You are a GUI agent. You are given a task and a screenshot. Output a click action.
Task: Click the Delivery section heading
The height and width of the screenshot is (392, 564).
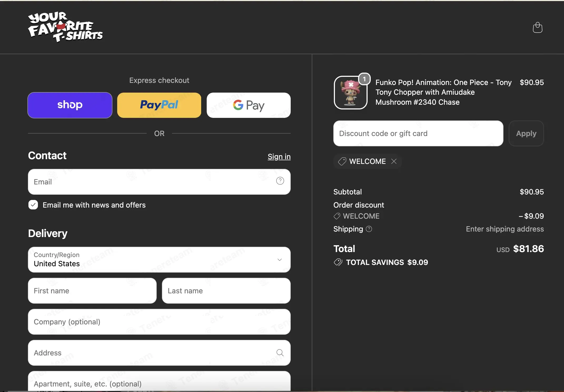coord(48,233)
